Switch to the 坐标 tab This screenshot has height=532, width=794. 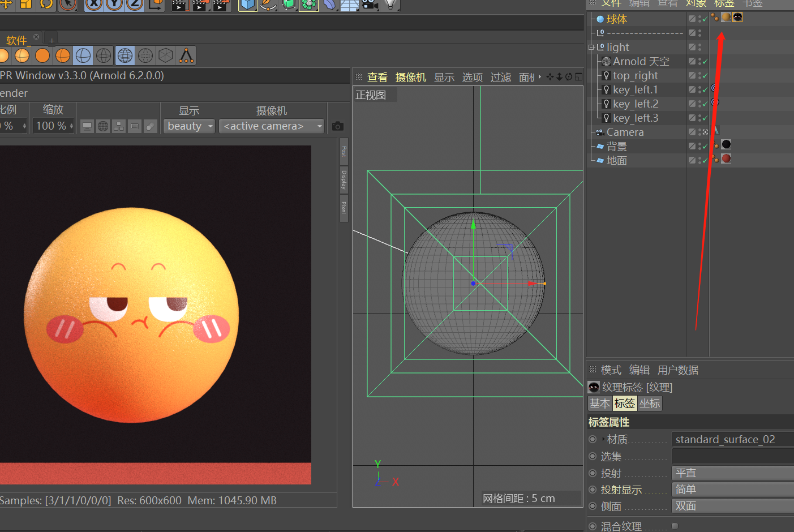[650, 404]
